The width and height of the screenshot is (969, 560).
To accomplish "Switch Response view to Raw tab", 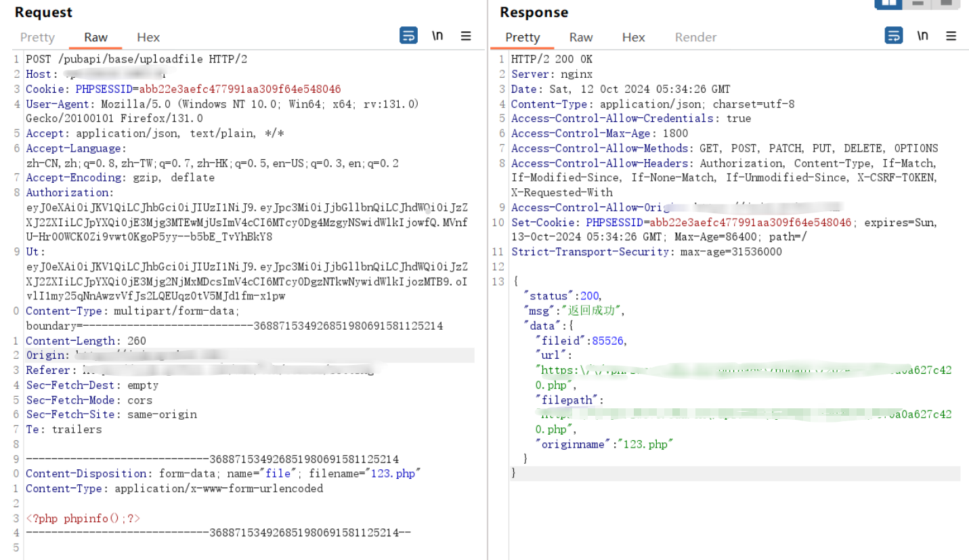I will tap(580, 37).
